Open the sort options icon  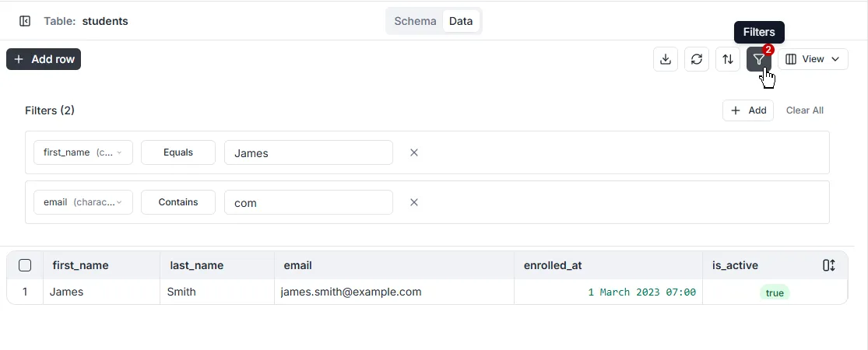point(728,59)
